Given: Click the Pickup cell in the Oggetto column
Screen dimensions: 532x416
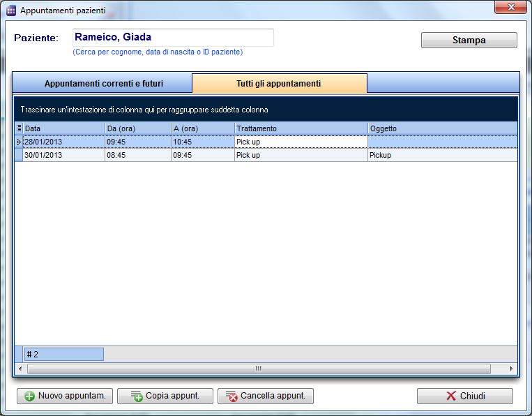Looking at the screenshot, I should [x=443, y=155].
